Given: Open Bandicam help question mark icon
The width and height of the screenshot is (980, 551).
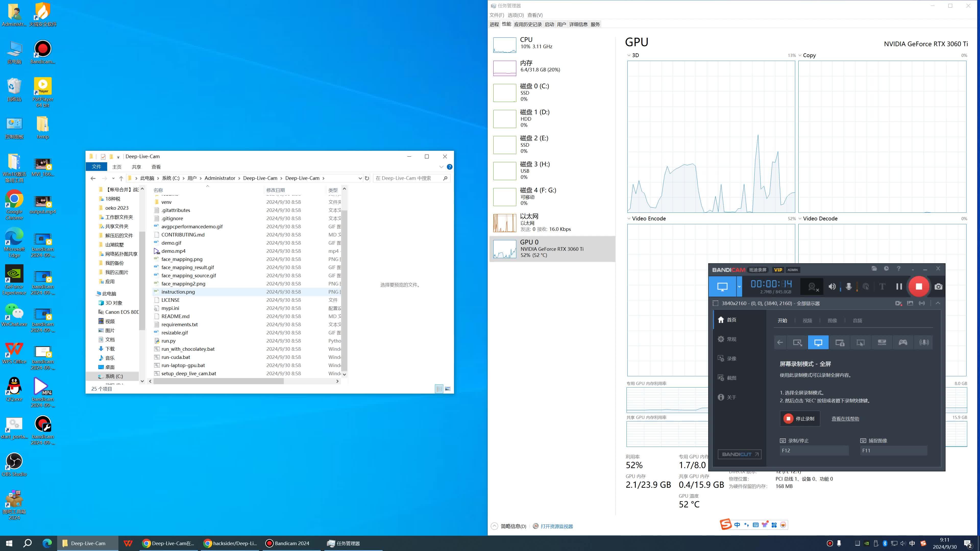Looking at the screenshot, I should [x=899, y=268].
